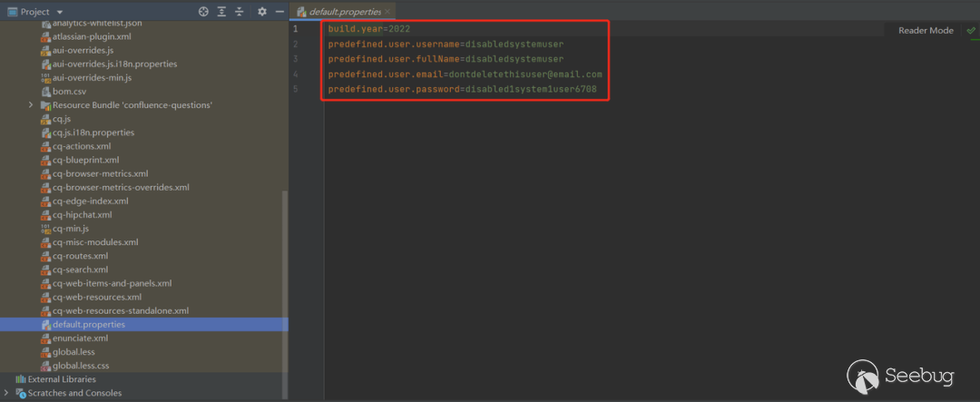Select cq-routes.xml file
980x402 pixels.
coord(80,256)
